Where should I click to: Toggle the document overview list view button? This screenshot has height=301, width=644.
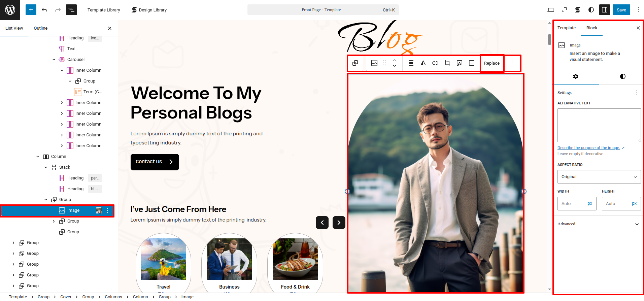point(71,10)
